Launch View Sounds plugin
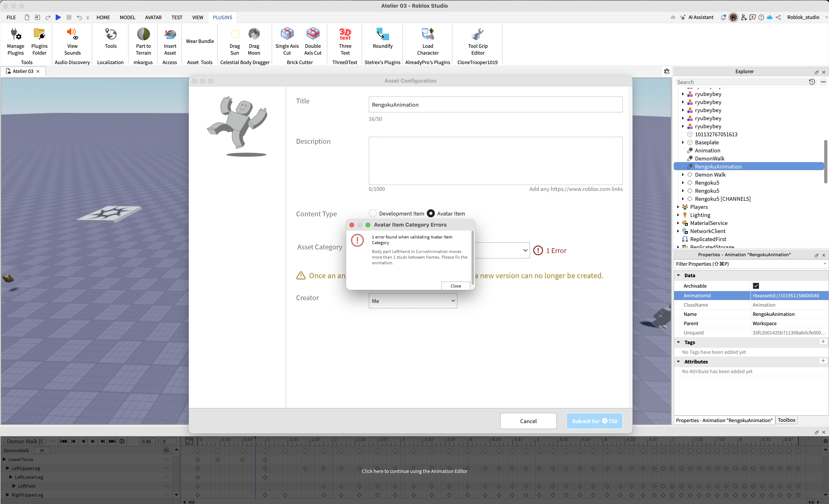The image size is (829, 504). 72,41
